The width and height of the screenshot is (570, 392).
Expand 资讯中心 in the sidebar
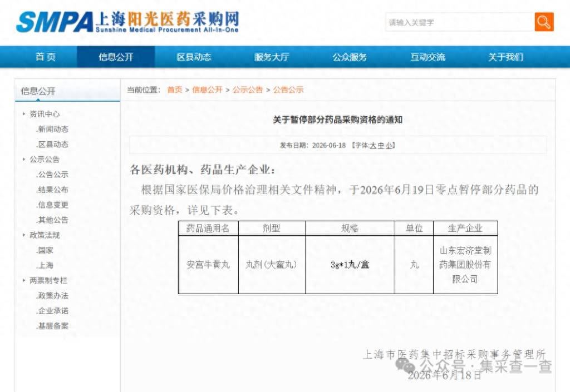tap(44, 114)
